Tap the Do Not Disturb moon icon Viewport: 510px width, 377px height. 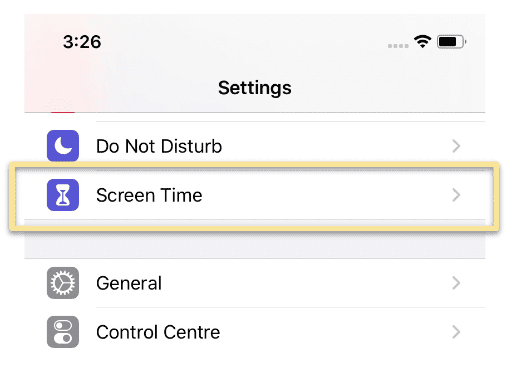(x=63, y=146)
